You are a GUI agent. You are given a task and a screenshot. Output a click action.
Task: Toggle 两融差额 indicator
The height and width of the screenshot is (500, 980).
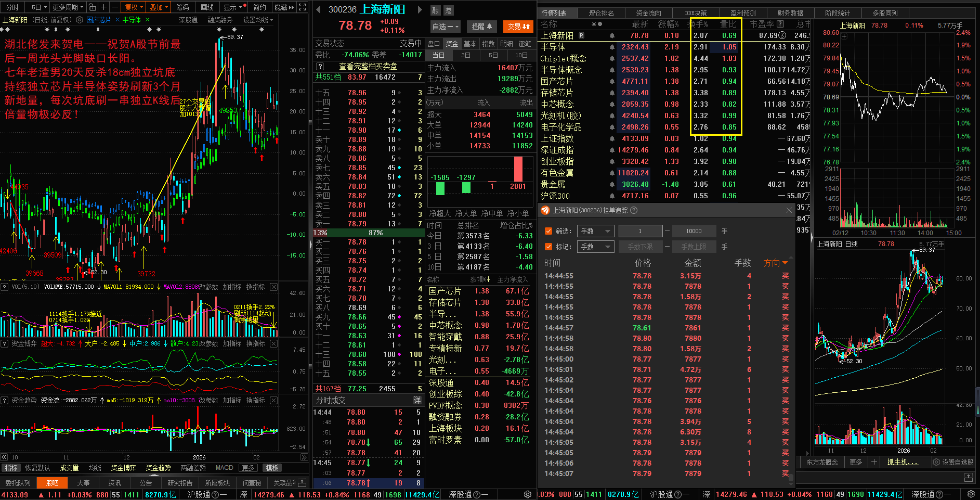pos(193,468)
